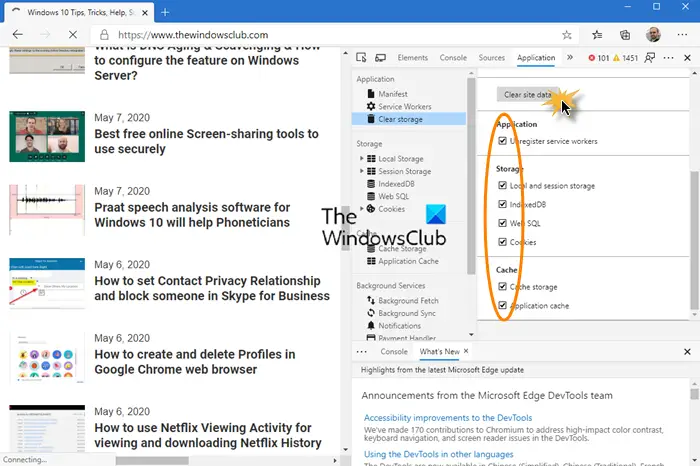
Task: Open Application Cache entry
Action: [408, 261]
